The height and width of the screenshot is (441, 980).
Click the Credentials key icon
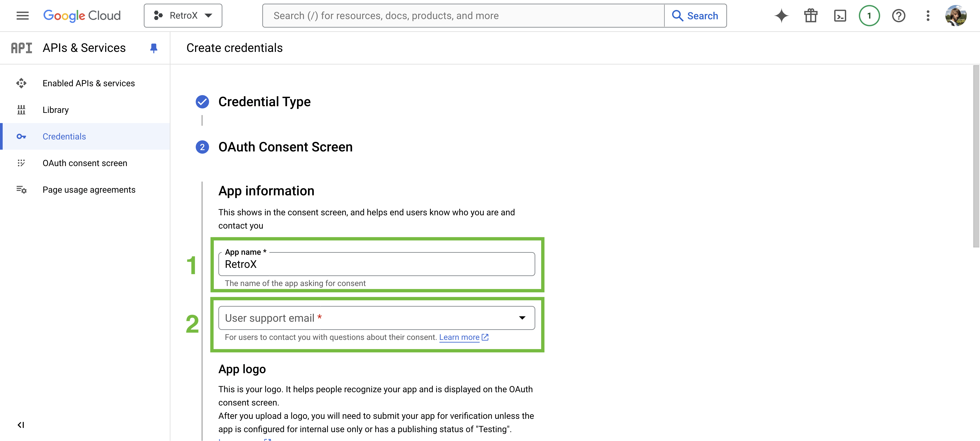click(21, 137)
